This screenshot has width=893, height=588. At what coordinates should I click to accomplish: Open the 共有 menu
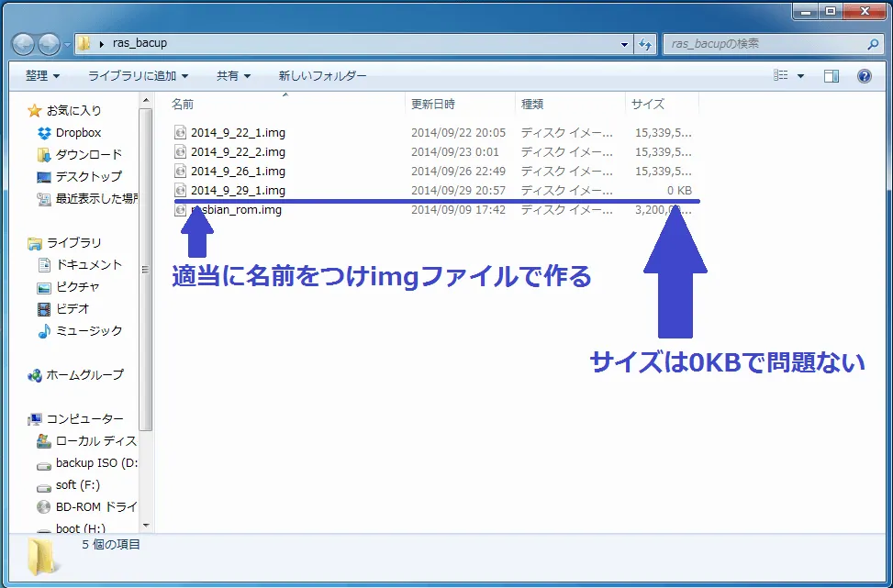tap(233, 76)
